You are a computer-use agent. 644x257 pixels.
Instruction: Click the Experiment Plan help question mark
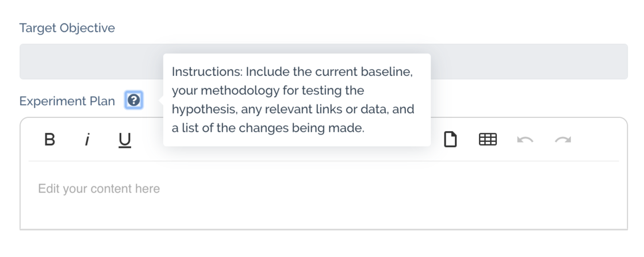point(134,101)
